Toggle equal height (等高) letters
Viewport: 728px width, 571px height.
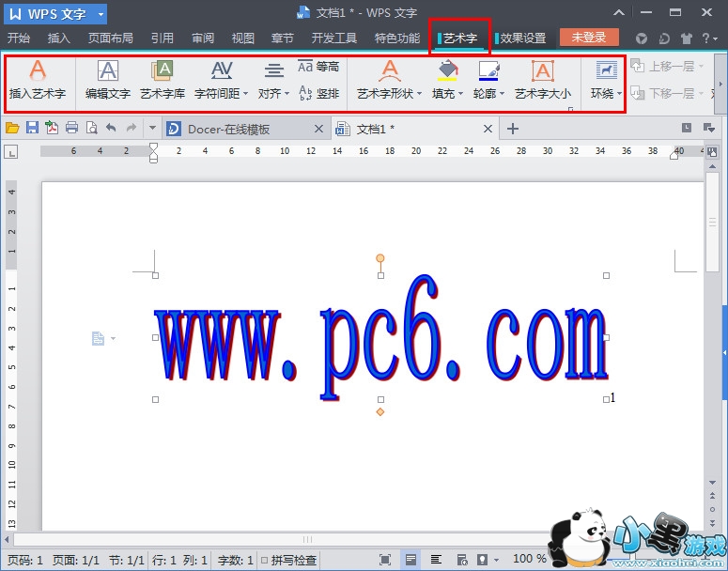point(318,67)
